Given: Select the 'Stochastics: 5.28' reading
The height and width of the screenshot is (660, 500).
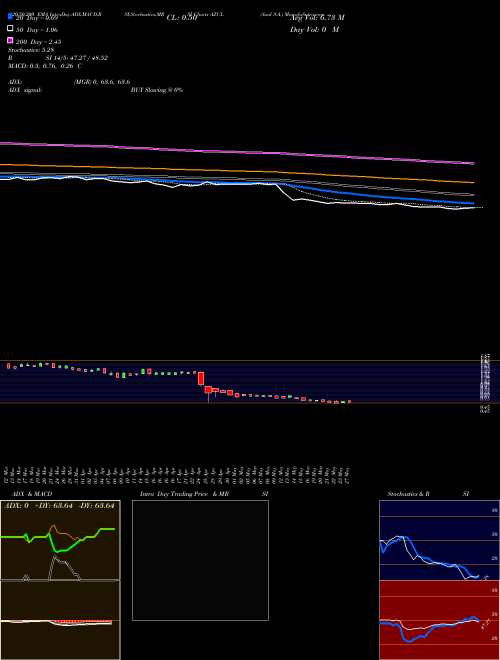Looking at the screenshot, I should pyautogui.click(x=31, y=50).
